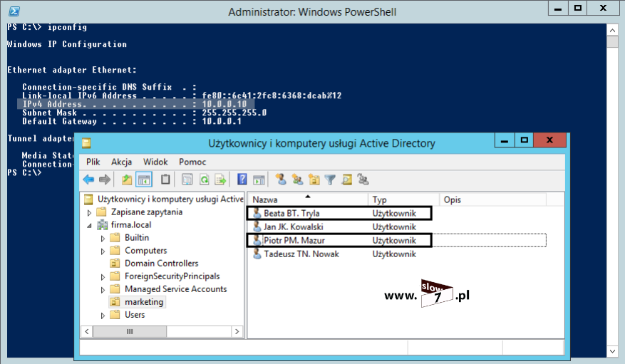
Task: Click Add to group toolbar icon
Action: (363, 180)
